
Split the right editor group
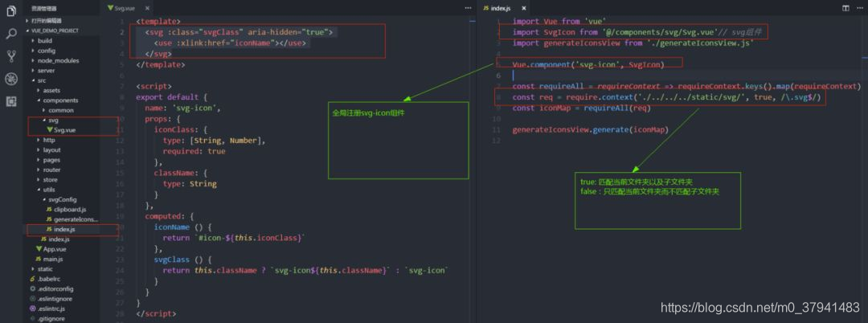pyautogui.click(x=845, y=8)
